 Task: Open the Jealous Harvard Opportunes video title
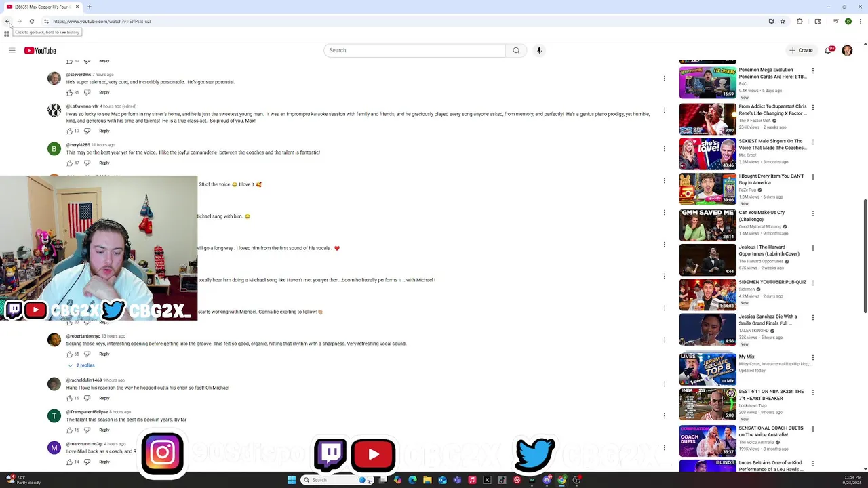(770, 251)
